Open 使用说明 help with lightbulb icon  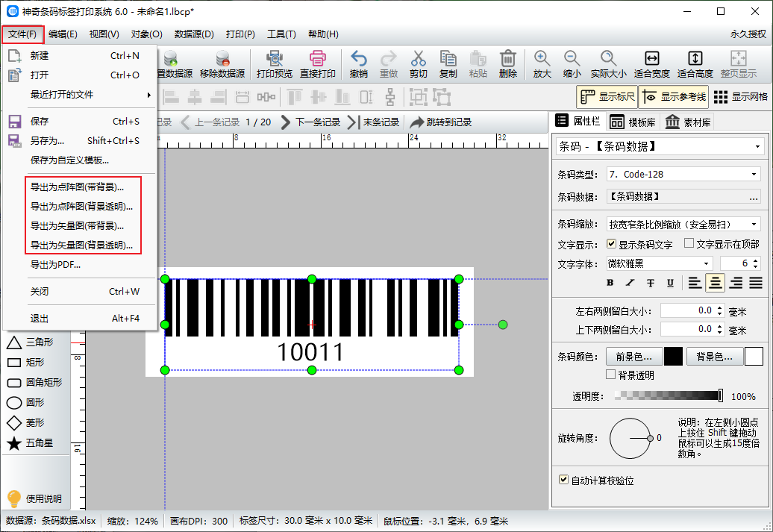click(x=34, y=498)
